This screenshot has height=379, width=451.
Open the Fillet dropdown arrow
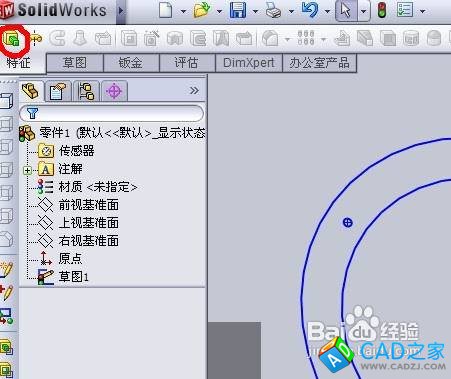tap(287, 40)
